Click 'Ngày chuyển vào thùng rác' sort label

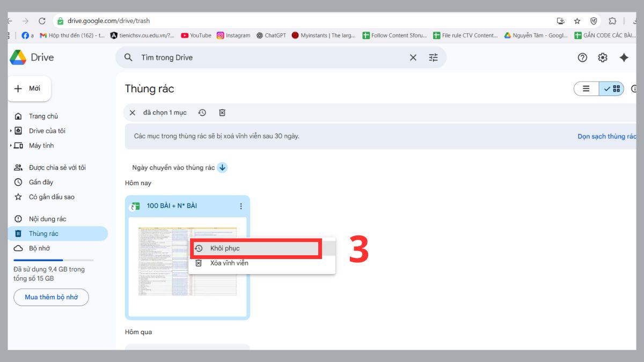173,168
